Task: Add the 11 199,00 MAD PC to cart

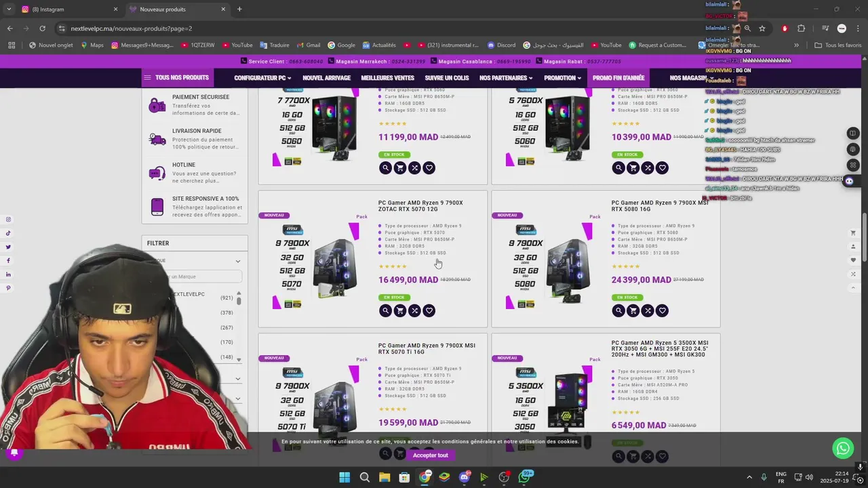Action: tap(400, 168)
